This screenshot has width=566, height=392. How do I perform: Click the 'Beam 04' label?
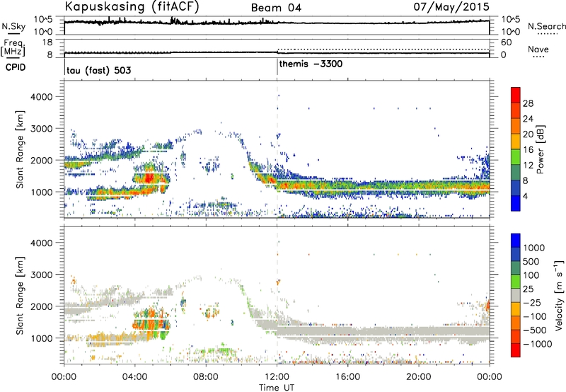tap(276, 8)
